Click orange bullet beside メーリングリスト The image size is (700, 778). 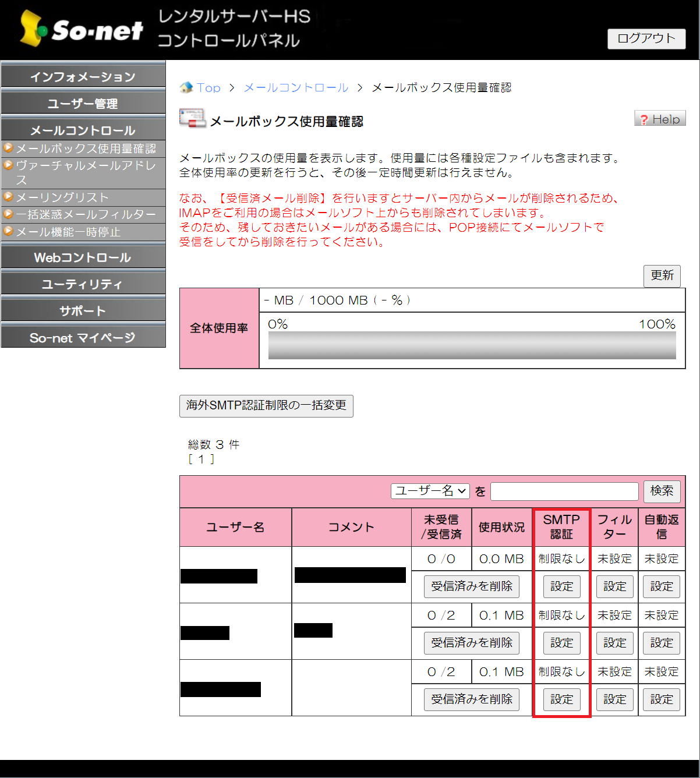8,197
